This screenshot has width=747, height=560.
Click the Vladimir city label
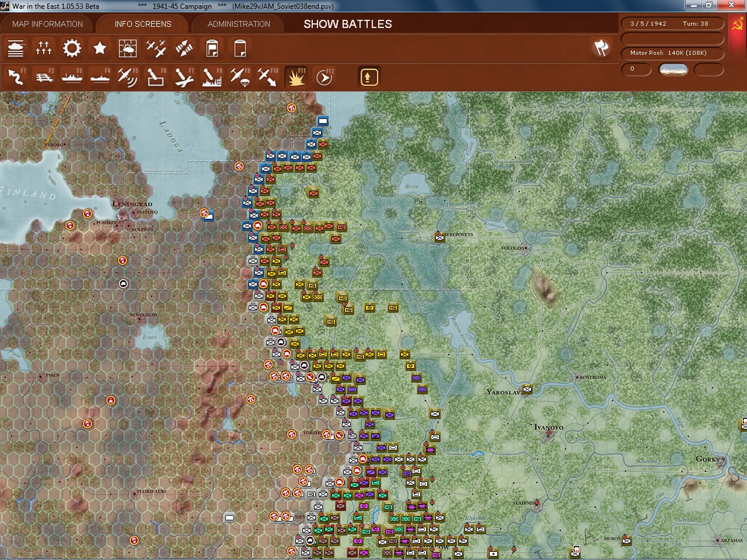[523, 503]
